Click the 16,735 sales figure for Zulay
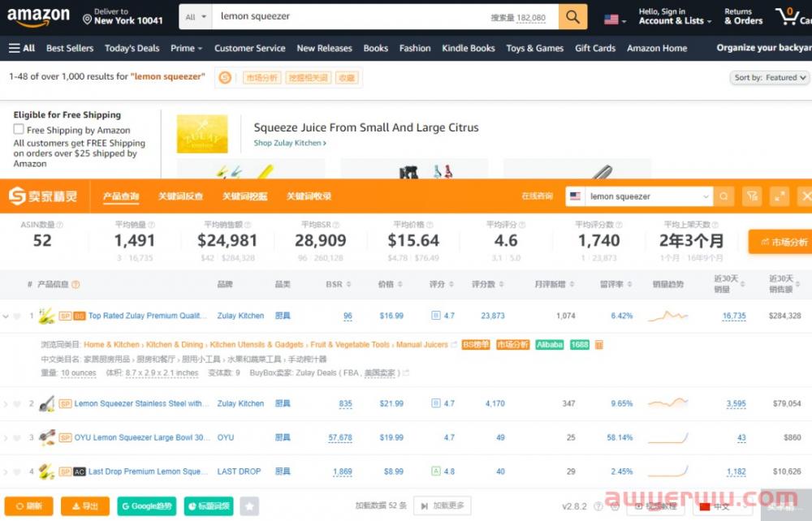The width and height of the screenshot is (812, 521). point(734,316)
